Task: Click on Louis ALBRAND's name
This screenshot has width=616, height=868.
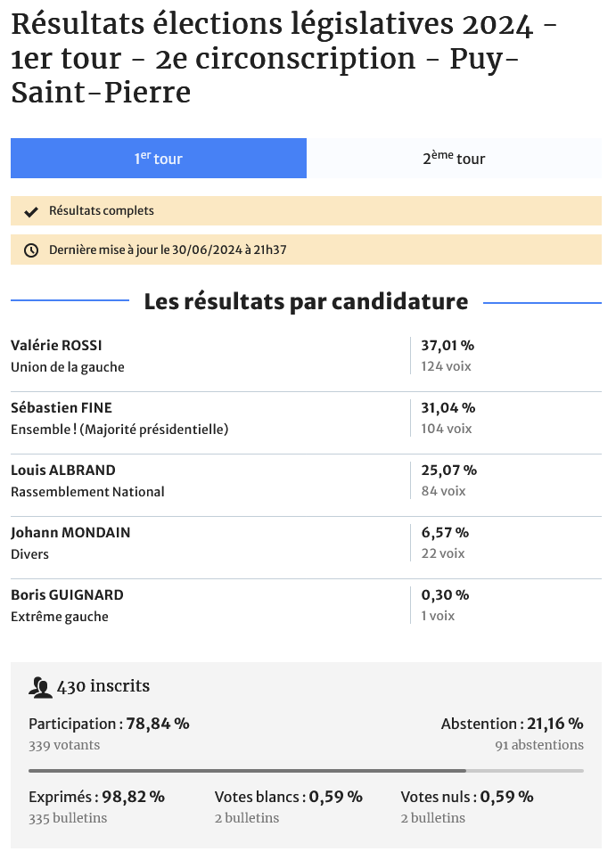Action: (x=63, y=471)
